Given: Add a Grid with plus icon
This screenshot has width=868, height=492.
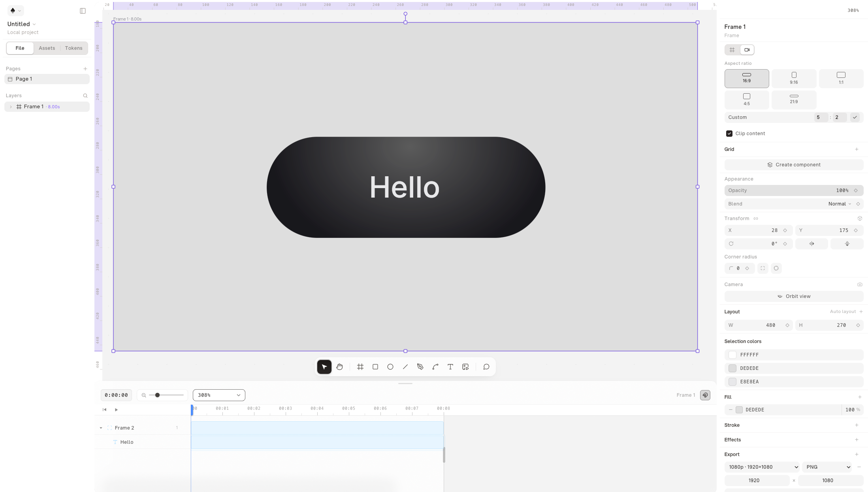Looking at the screenshot, I should (857, 149).
